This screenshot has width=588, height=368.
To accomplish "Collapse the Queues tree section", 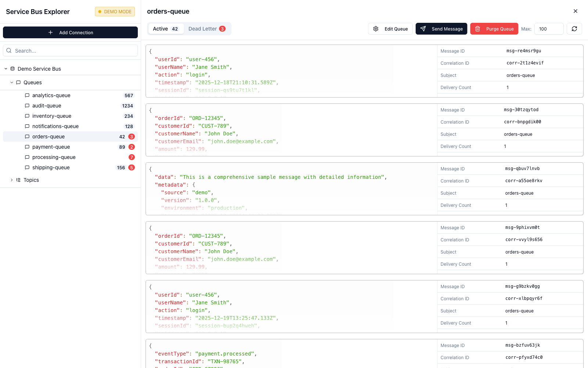I will click(x=11, y=82).
